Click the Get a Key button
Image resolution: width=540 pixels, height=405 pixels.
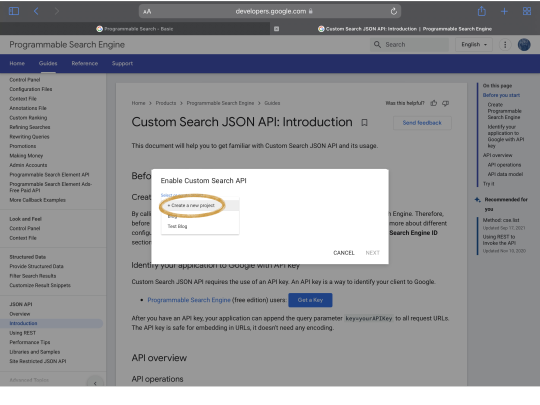pyautogui.click(x=310, y=300)
